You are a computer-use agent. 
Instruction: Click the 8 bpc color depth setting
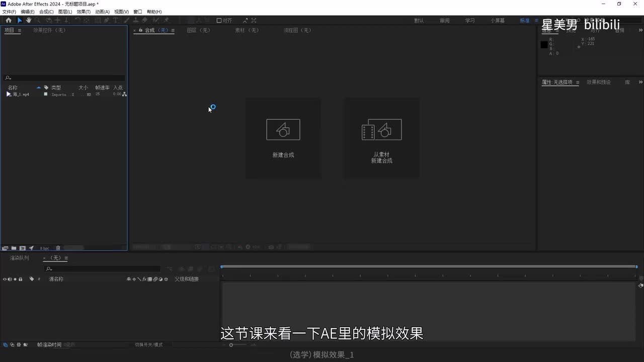pos(44,248)
